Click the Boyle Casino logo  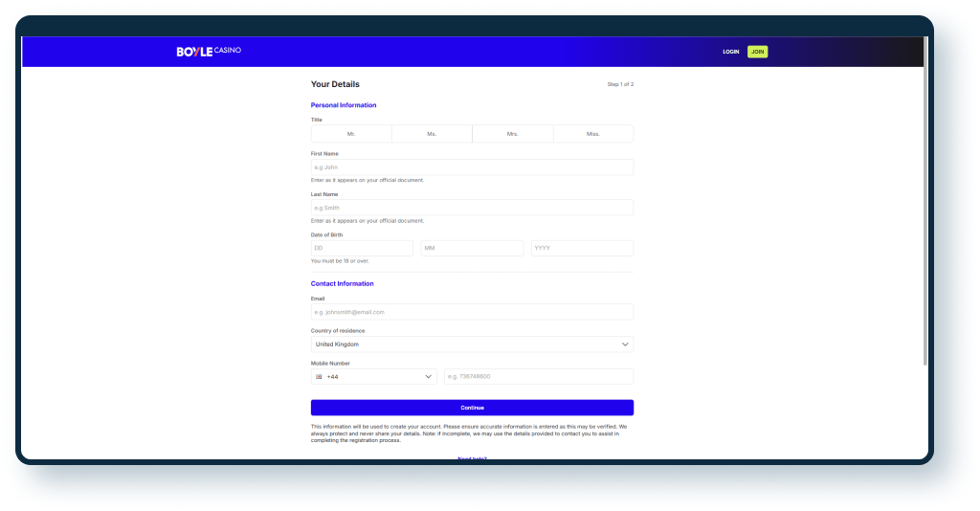point(209,51)
